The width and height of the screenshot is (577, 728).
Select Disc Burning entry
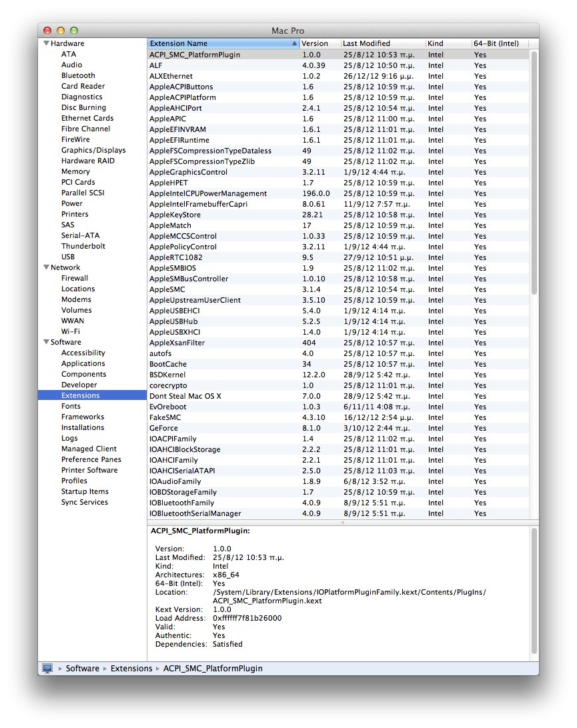pos(83,107)
